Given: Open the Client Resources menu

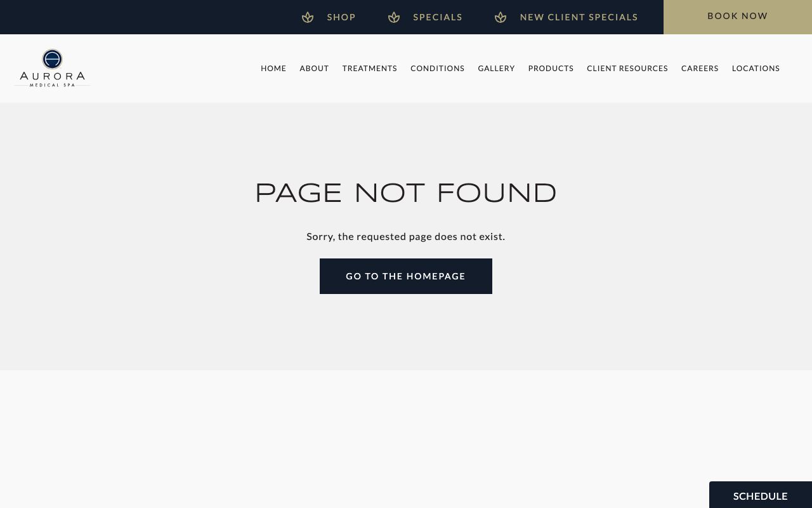Looking at the screenshot, I should point(627,69).
